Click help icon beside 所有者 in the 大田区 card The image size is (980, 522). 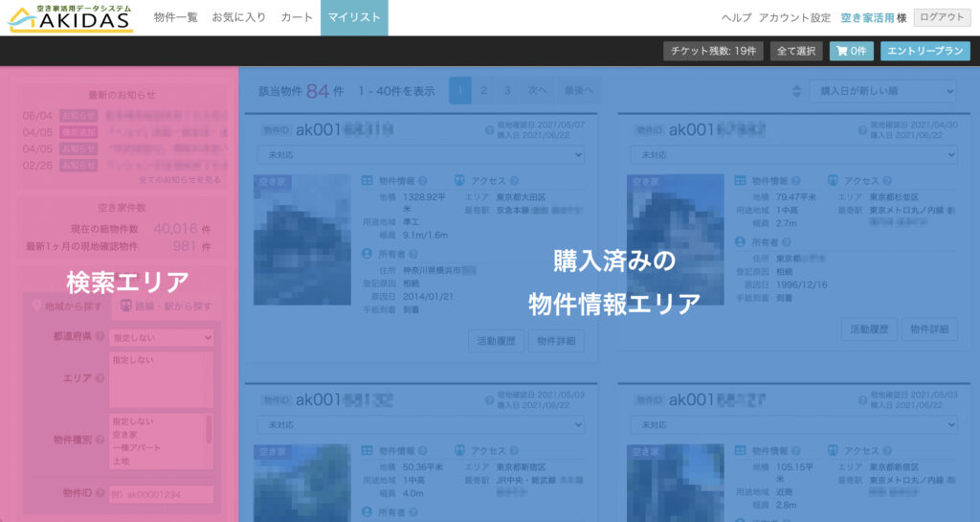point(413,254)
